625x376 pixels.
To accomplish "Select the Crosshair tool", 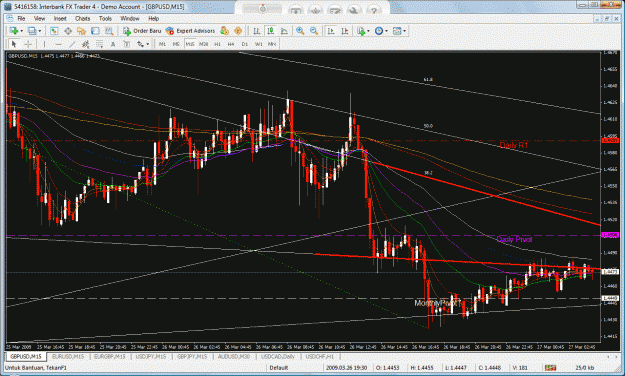I will point(28,44).
